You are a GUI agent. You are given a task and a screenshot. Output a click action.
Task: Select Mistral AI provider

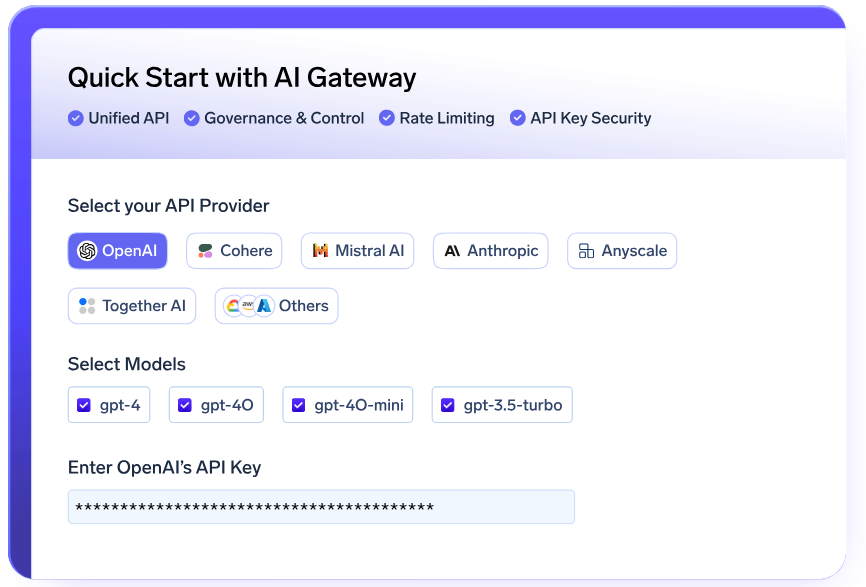pyautogui.click(x=357, y=251)
